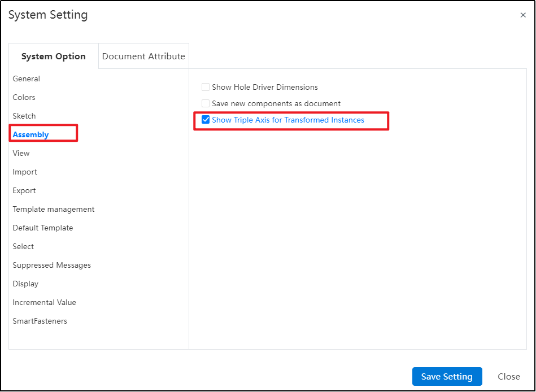Show the Import settings
The width and height of the screenshot is (536, 392).
(x=25, y=172)
